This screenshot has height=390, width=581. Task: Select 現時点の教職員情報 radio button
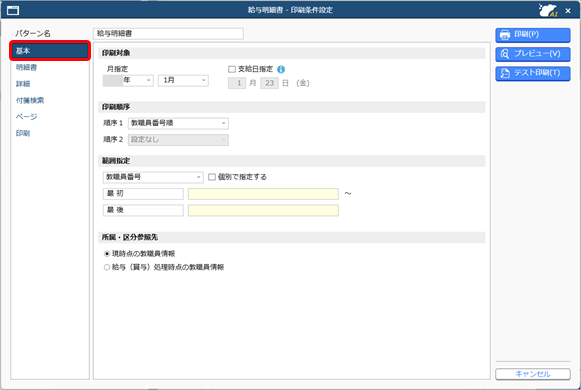[107, 254]
